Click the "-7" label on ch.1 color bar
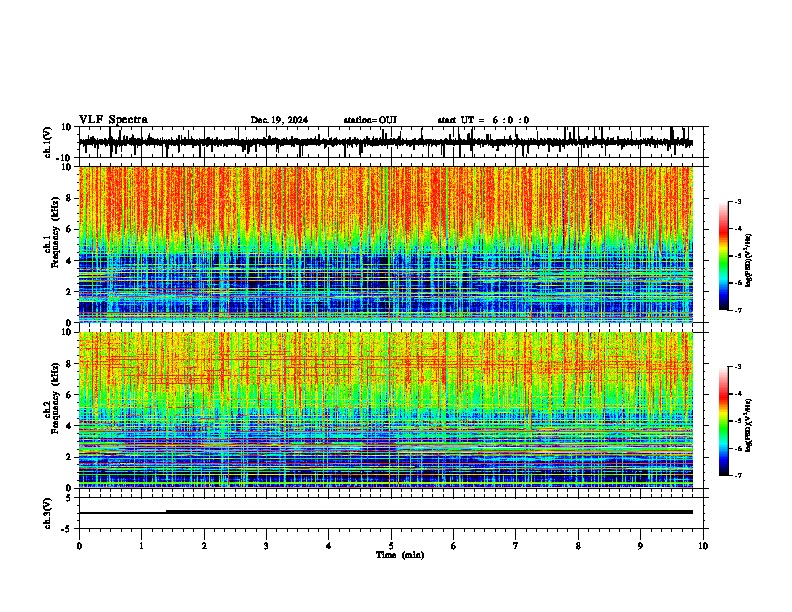Viewport: 792px width, 612px height. coord(738,310)
